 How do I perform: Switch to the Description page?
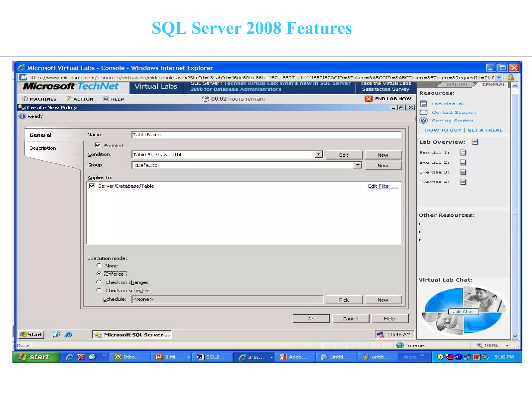[x=43, y=148]
